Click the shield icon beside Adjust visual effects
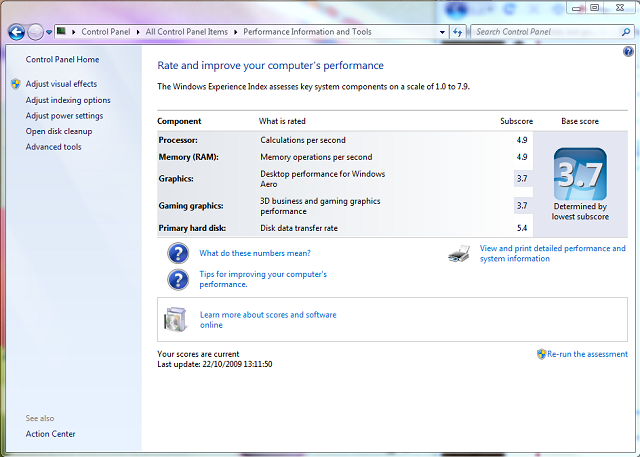 tap(16, 84)
